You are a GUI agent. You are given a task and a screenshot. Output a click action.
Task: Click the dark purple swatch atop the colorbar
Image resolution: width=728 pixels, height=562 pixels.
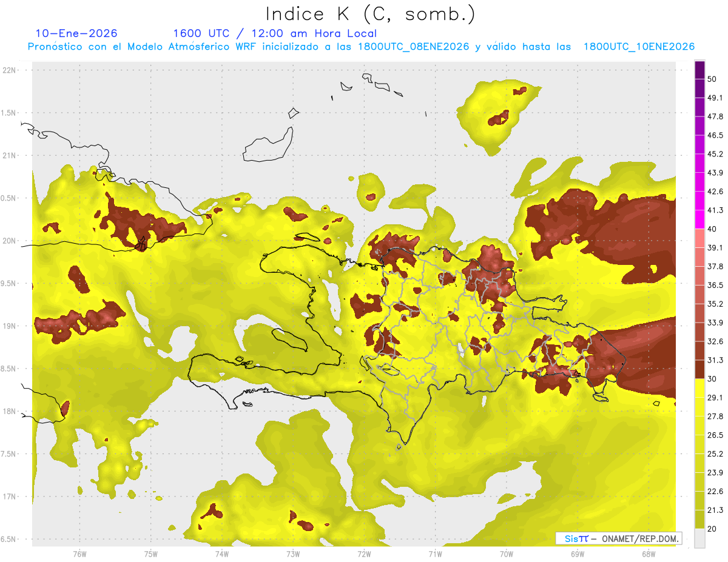tap(699, 70)
